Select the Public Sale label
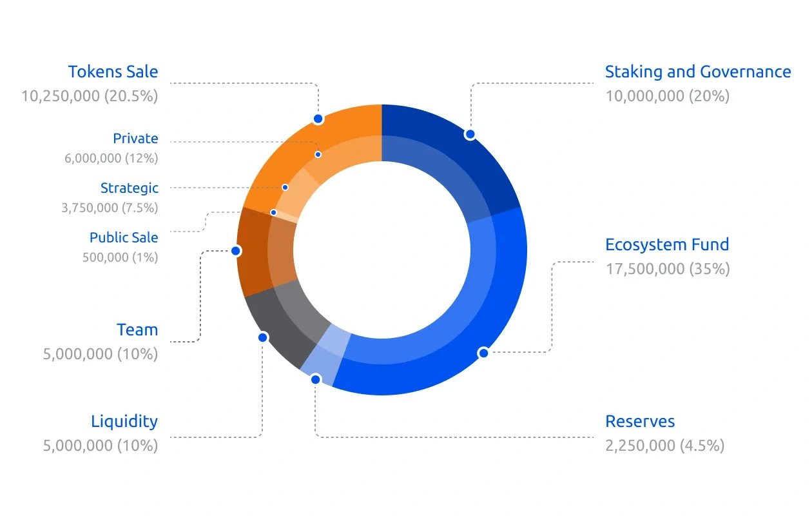Screen dimensions: 812x516 point(124,237)
